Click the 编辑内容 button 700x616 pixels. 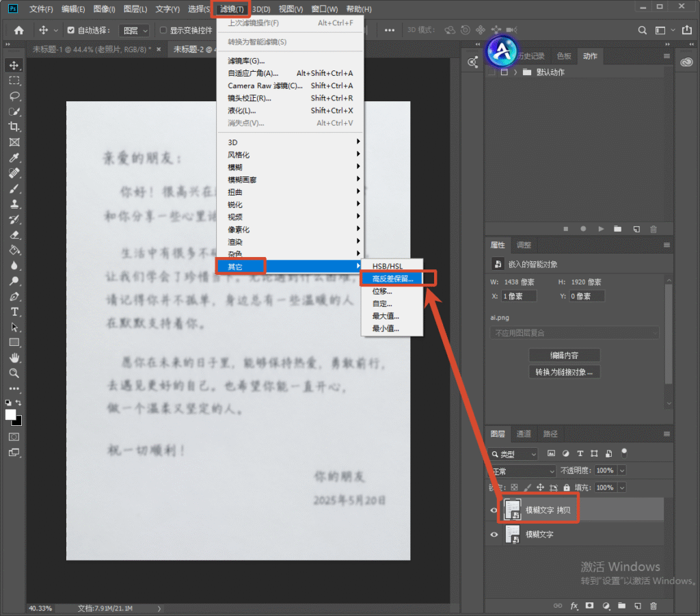click(x=564, y=356)
